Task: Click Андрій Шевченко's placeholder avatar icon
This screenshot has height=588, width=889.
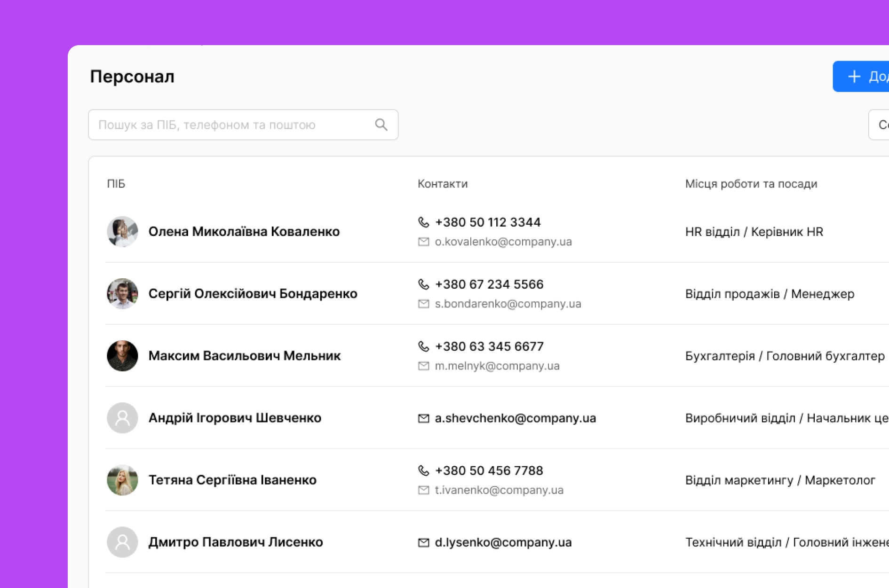Action: 122,418
